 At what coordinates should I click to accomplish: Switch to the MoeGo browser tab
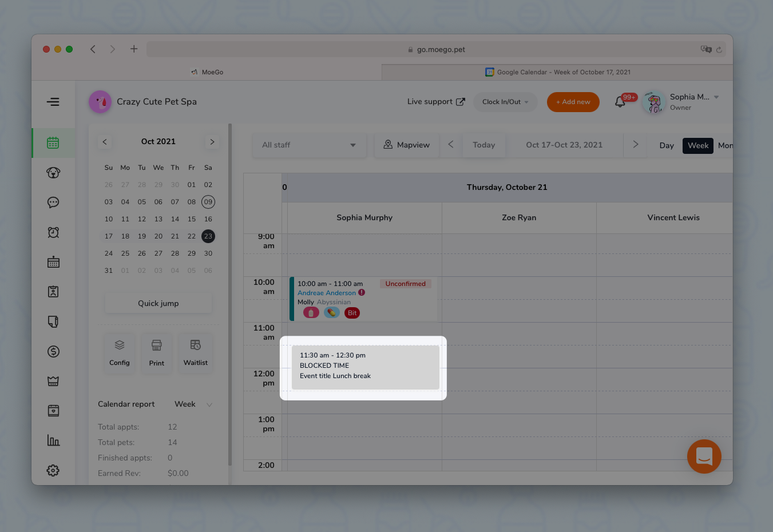207,72
